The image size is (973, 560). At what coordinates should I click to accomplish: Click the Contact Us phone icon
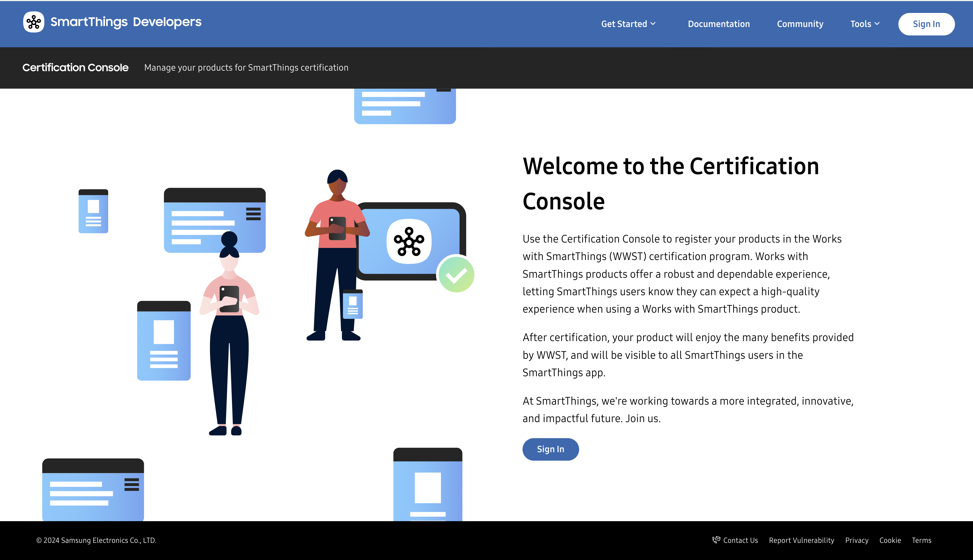(x=716, y=540)
